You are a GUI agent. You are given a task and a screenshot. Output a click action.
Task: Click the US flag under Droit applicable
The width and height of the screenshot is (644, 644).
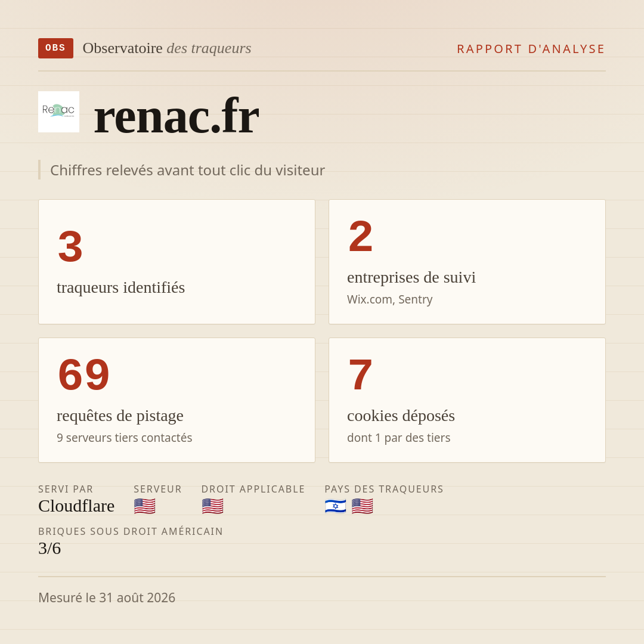click(212, 506)
